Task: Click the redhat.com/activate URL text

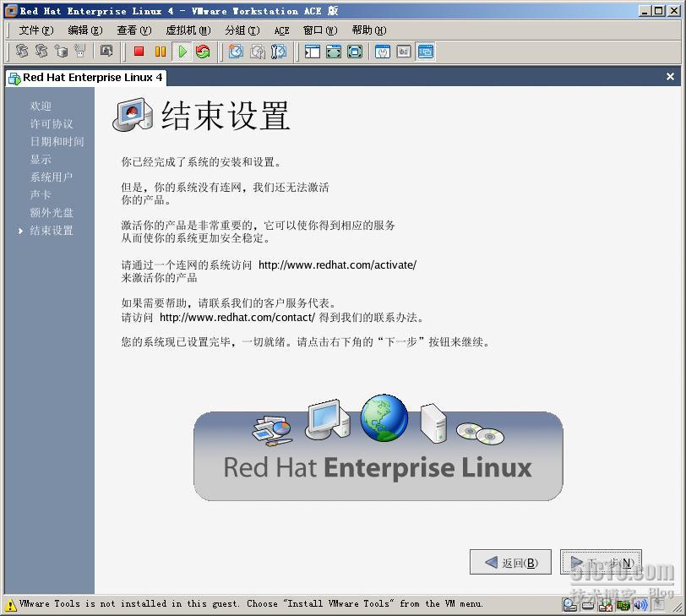Action: 337,264
